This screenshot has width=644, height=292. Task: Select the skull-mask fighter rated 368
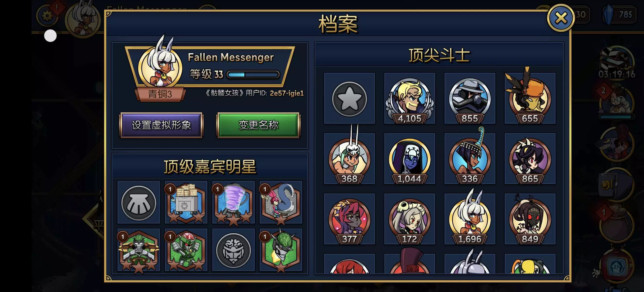pos(349,158)
